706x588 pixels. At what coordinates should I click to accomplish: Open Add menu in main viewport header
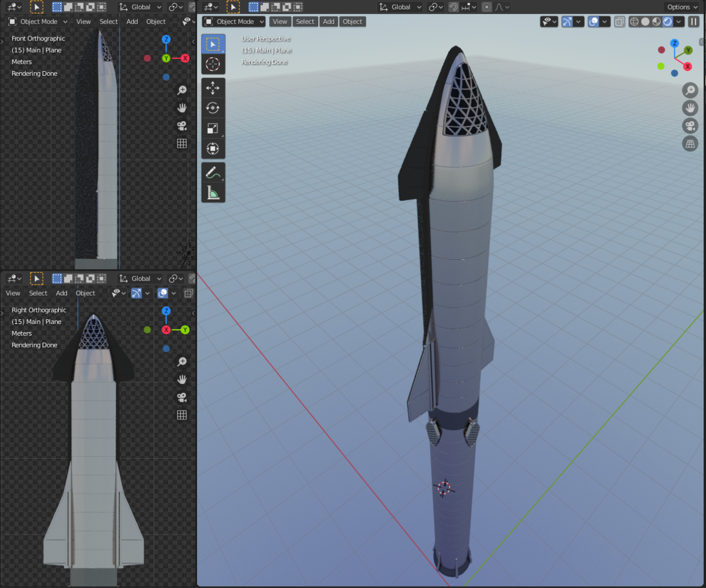(x=328, y=22)
